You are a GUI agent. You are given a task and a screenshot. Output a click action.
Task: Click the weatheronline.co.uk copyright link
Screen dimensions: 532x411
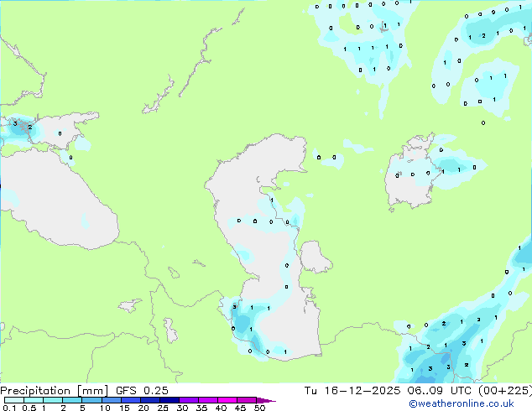462,403
